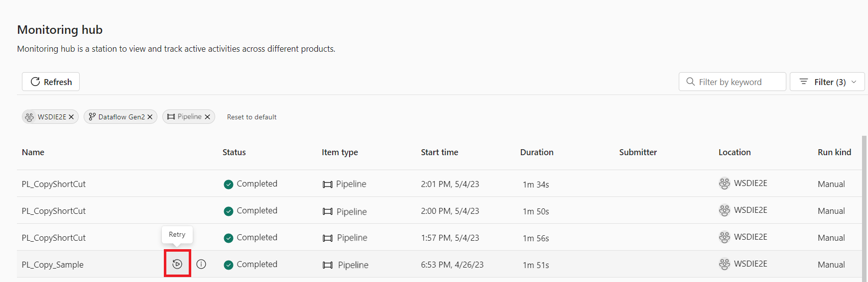Viewport: 868px width, 282px height.
Task: Remove the Dataflow Gen2 filter chip
Action: (x=150, y=117)
